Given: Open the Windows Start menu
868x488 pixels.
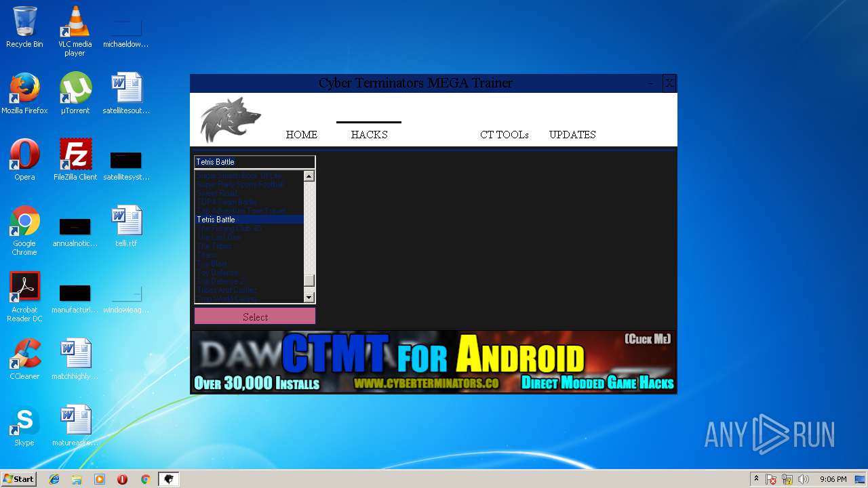Looking at the screenshot, I should pyautogui.click(x=18, y=479).
